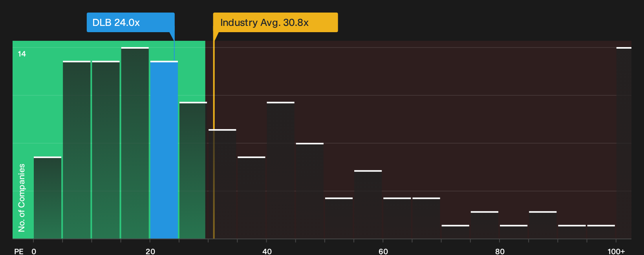
Task: Click the 15–20 PE tallest green bar
Action: tap(135, 143)
